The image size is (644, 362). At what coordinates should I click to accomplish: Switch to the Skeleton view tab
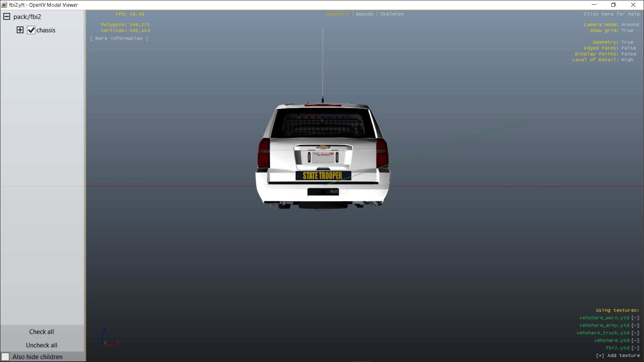[x=392, y=14]
